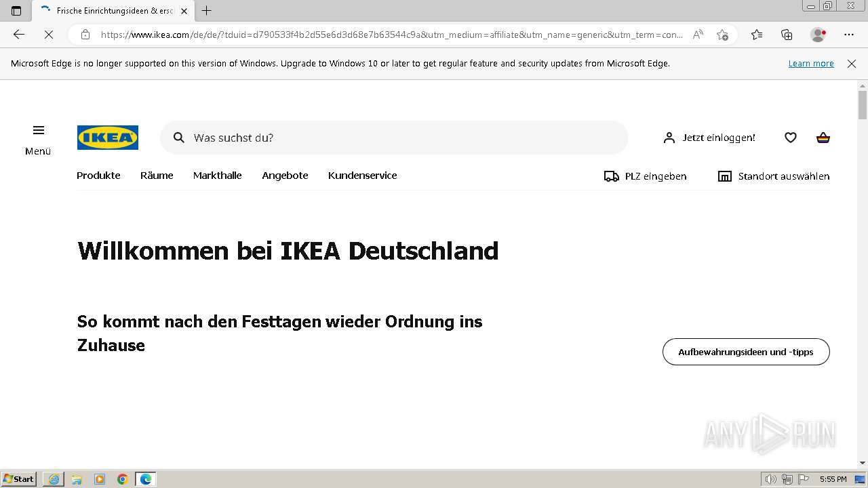Viewport: 868px width, 488px height.
Task: Click the network tray icon
Action: click(787, 479)
